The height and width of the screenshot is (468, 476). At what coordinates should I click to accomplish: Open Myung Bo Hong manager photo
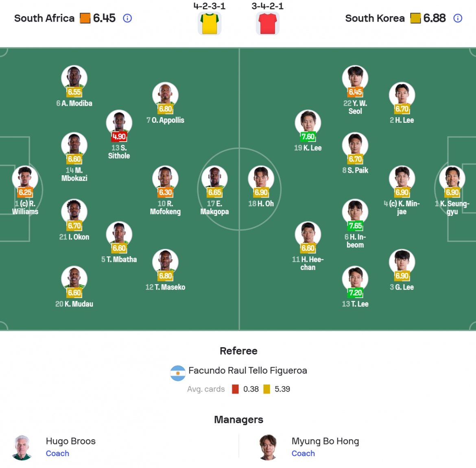268,448
